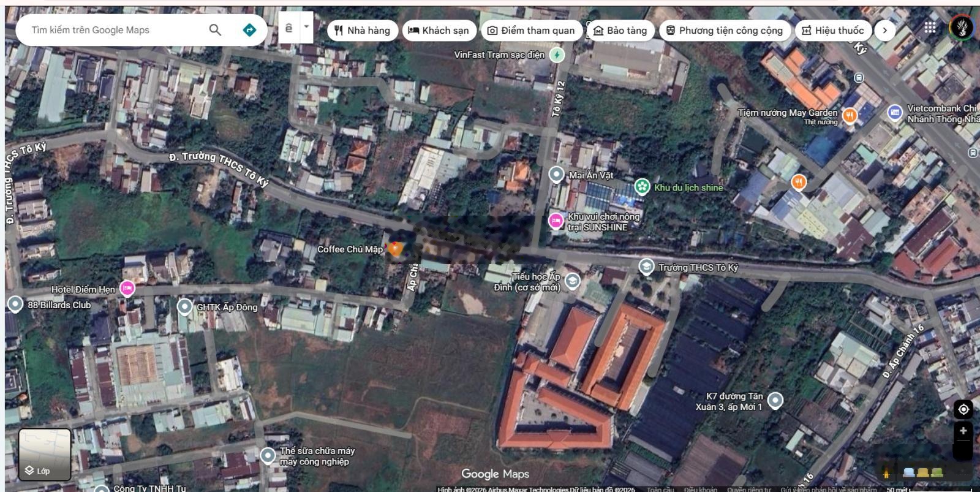Show more category chips with chevron
Image resolution: width=980 pixels, height=492 pixels.
point(884,30)
